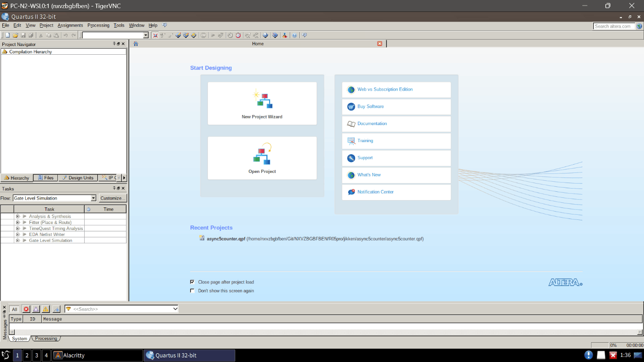Open the Tools menu
The height and width of the screenshot is (362, 644).
[119, 25]
